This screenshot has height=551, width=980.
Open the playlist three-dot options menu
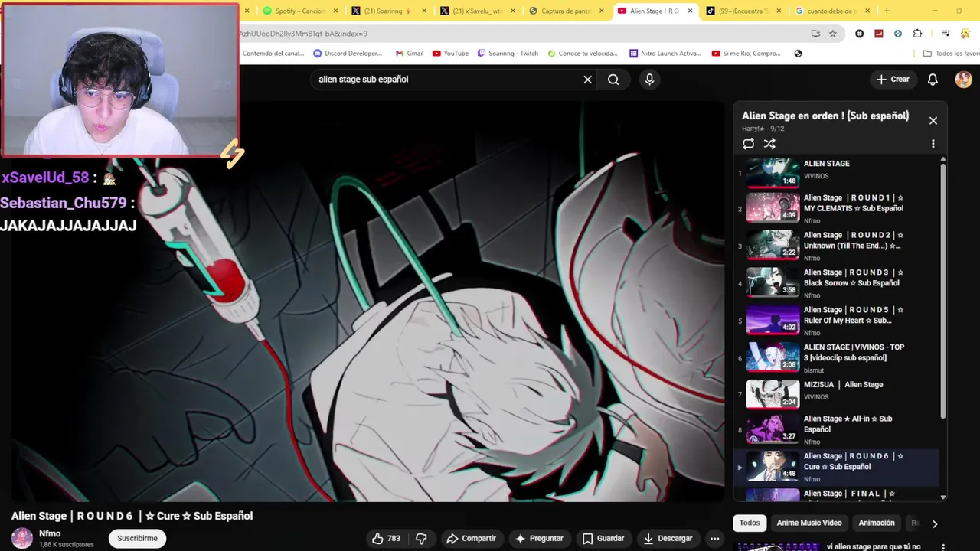(933, 144)
